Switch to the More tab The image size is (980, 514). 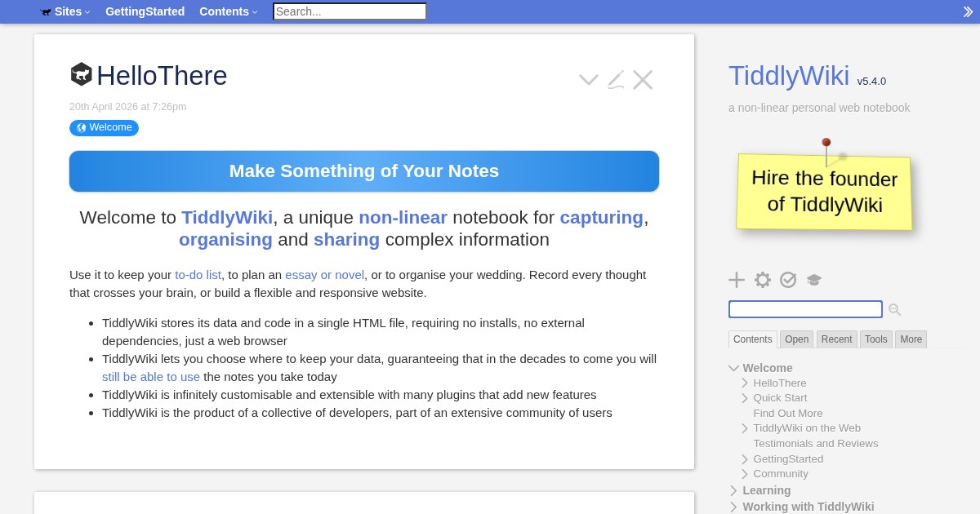[x=911, y=339]
